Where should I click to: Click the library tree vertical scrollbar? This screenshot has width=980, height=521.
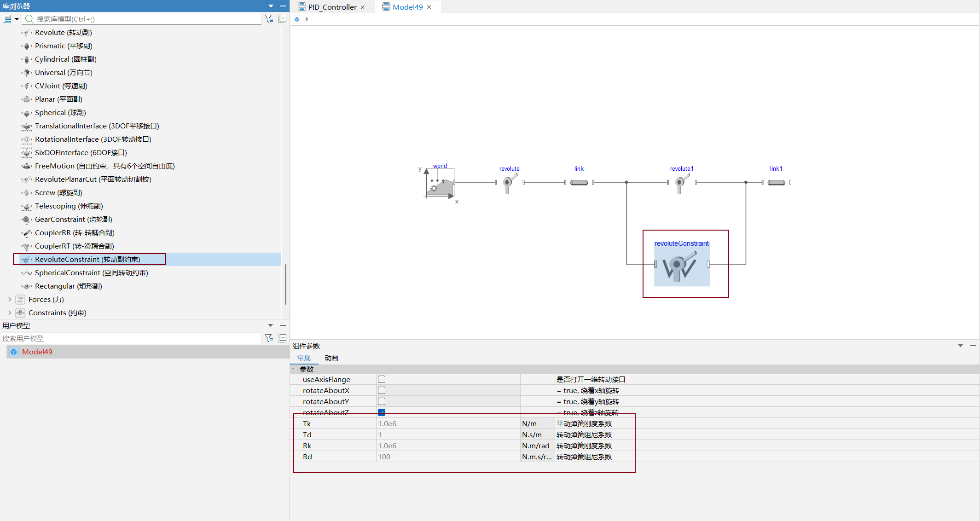(285, 284)
